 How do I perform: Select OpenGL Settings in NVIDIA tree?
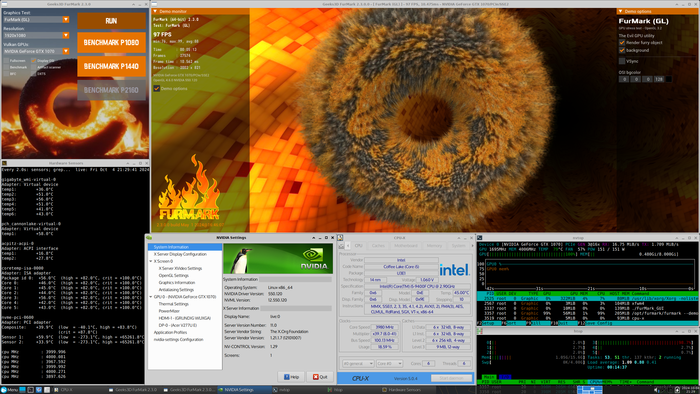pyautogui.click(x=174, y=275)
